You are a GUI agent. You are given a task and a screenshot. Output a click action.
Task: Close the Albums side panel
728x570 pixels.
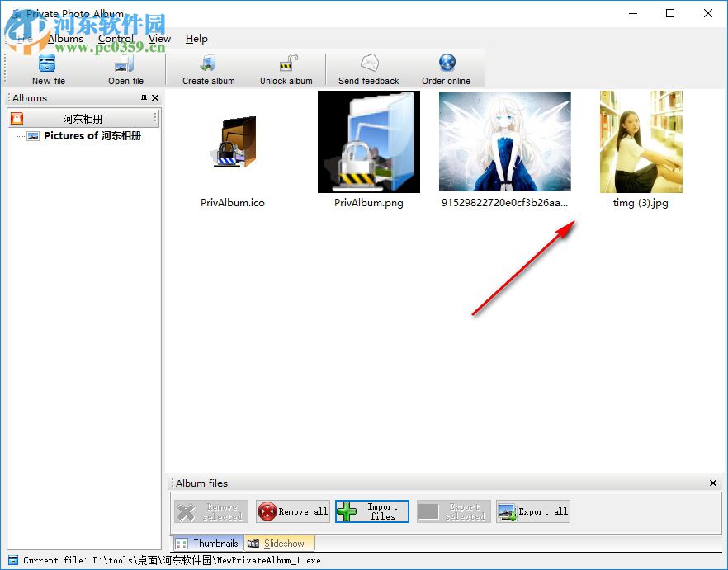(155, 98)
